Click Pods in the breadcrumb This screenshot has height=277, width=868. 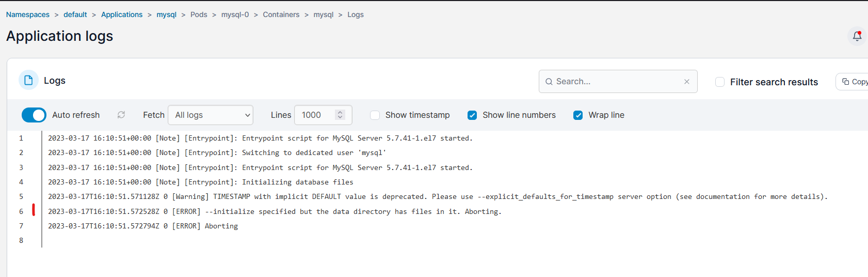point(199,14)
